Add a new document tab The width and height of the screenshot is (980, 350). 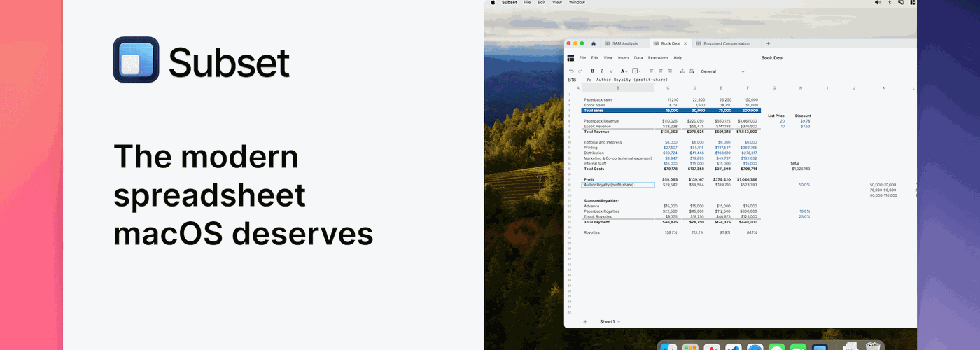[x=768, y=43]
